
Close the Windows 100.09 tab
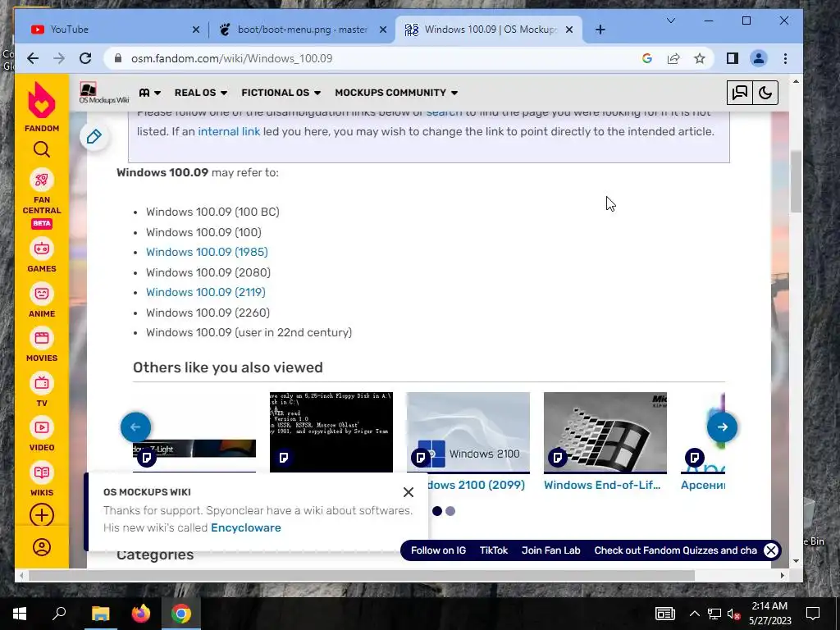pyautogui.click(x=569, y=30)
